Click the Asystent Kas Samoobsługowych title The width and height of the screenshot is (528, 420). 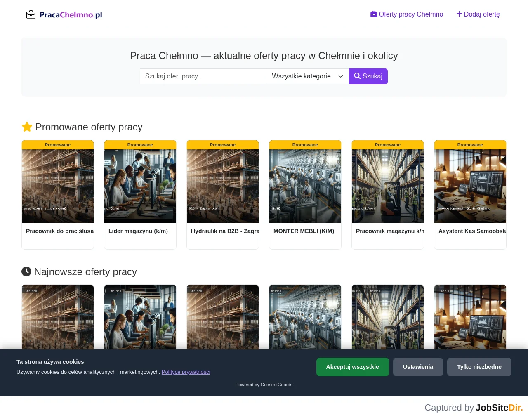[x=472, y=231]
